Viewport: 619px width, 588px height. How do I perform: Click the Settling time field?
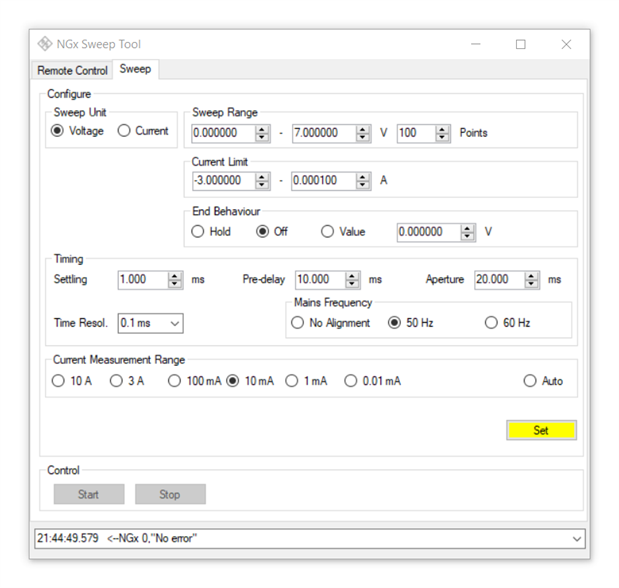[x=143, y=280]
